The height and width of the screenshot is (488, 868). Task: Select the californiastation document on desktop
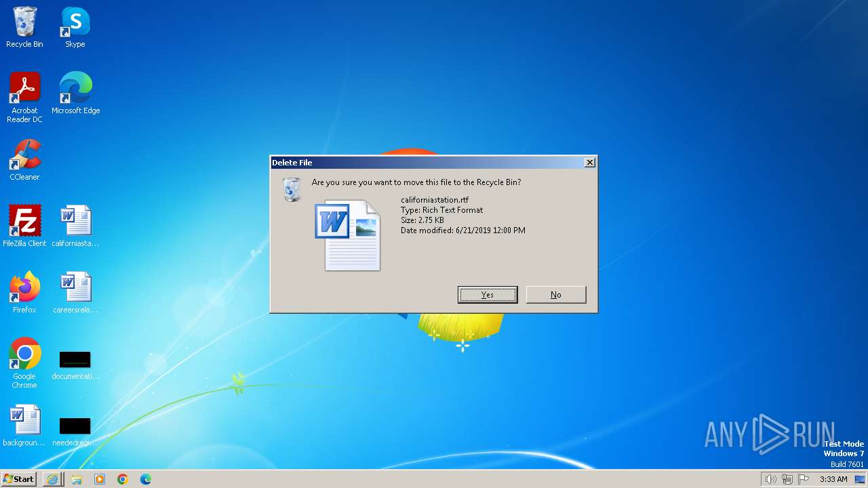[x=75, y=226]
